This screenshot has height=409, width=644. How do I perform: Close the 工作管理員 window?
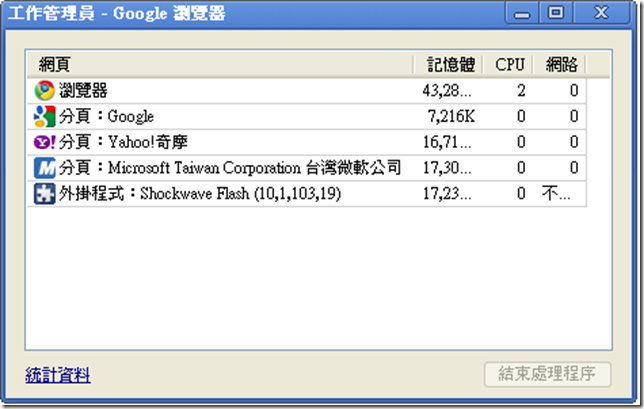pos(601,13)
